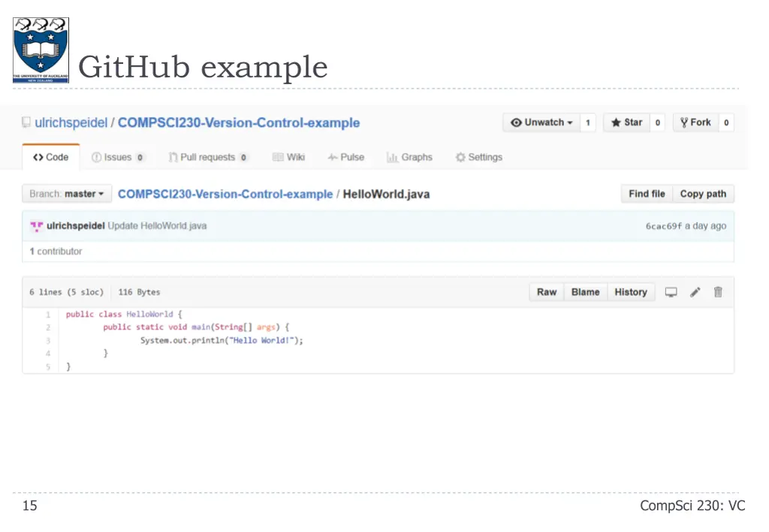Click the ulrichspeidel owner link in header
The height and width of the screenshot is (532, 769).
pos(71,122)
